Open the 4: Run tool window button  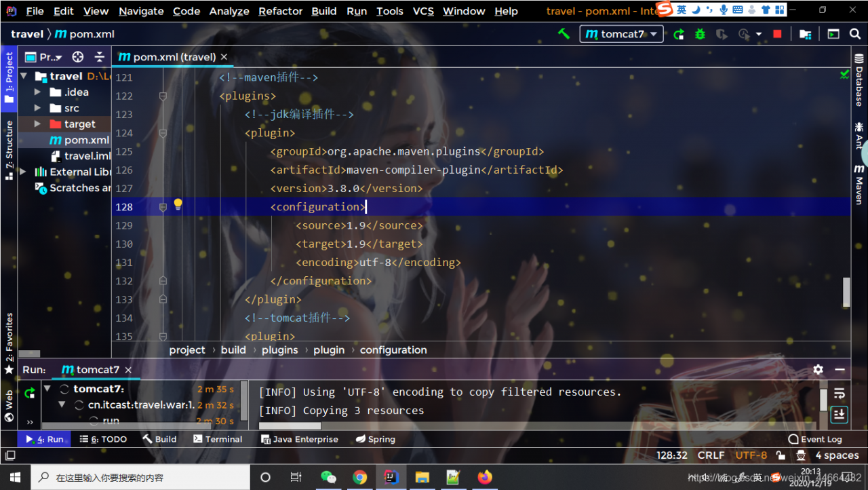pos(44,439)
